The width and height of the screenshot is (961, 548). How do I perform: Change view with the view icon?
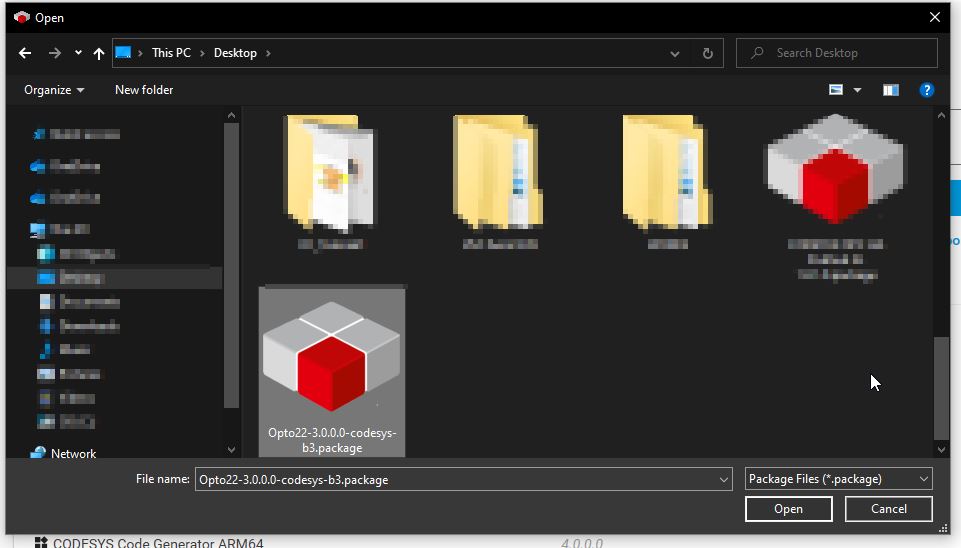[835, 90]
